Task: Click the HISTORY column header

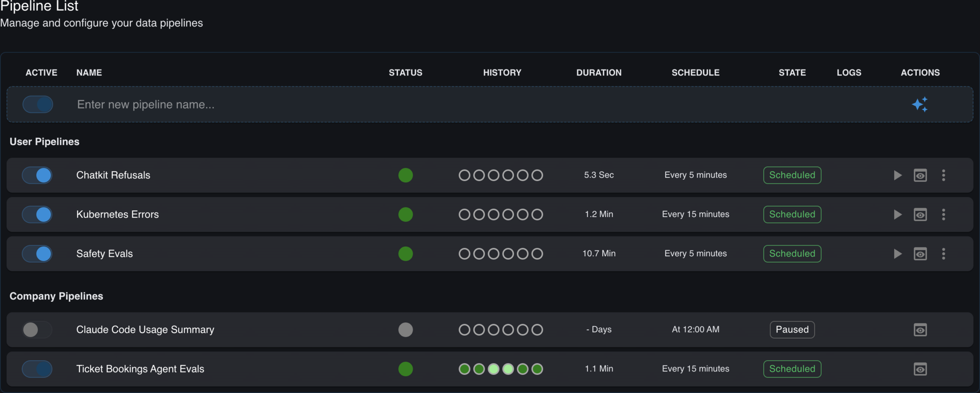Action: coord(502,73)
